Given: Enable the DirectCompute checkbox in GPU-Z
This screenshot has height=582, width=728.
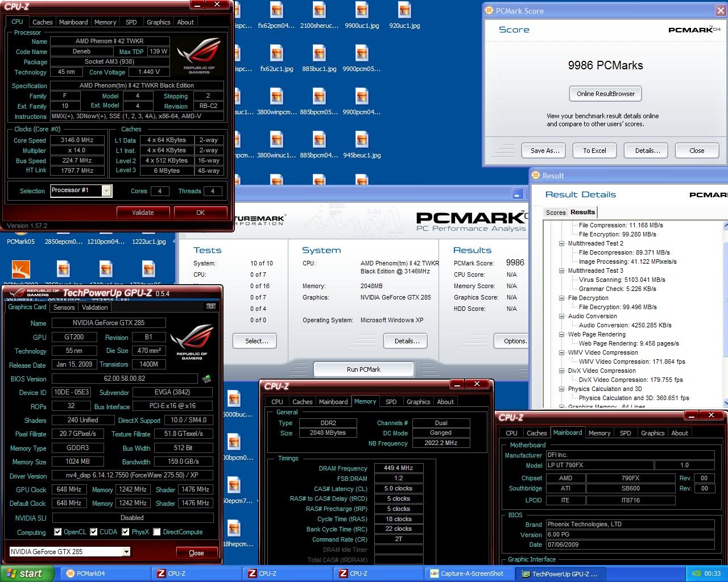Looking at the screenshot, I should pyautogui.click(x=157, y=532).
